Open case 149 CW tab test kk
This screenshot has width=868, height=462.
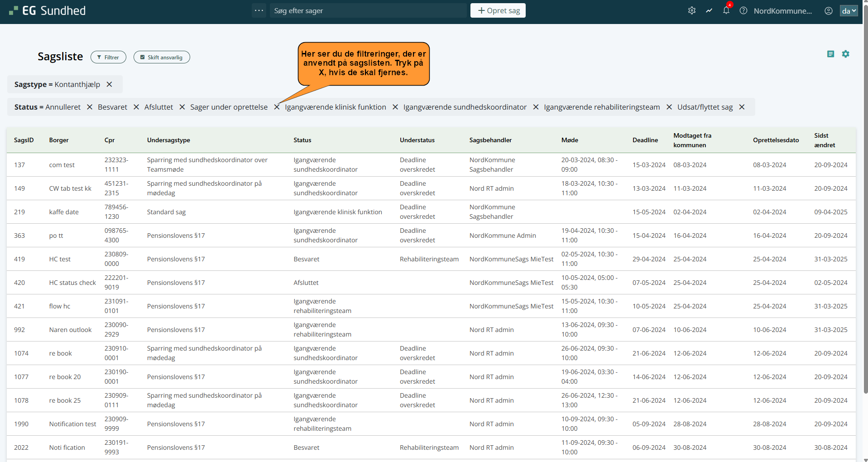tap(431, 188)
